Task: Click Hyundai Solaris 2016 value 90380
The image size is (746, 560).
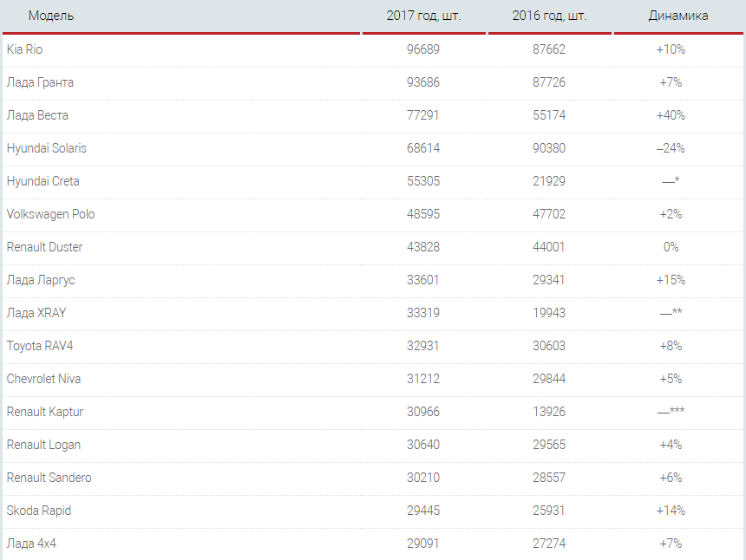Action: pos(549,148)
